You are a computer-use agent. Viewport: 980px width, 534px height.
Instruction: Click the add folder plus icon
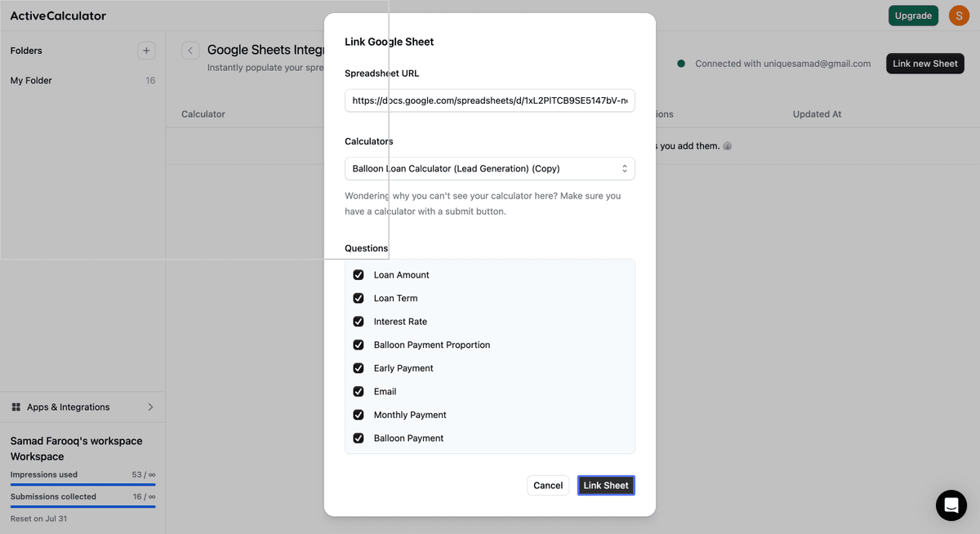pos(146,51)
